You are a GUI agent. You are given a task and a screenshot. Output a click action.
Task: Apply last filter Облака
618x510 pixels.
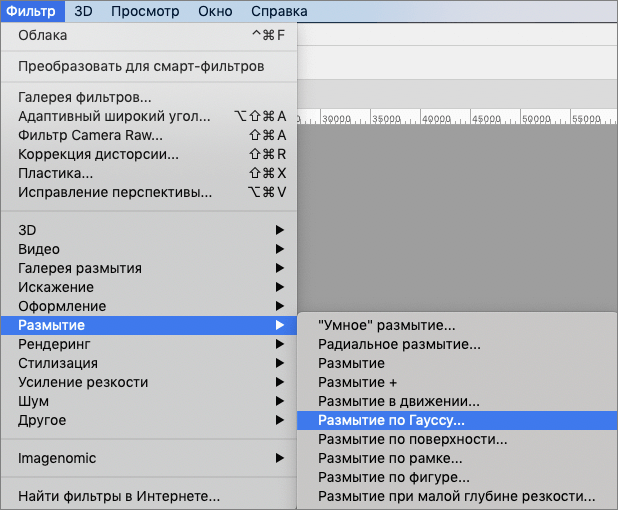pos(149,35)
